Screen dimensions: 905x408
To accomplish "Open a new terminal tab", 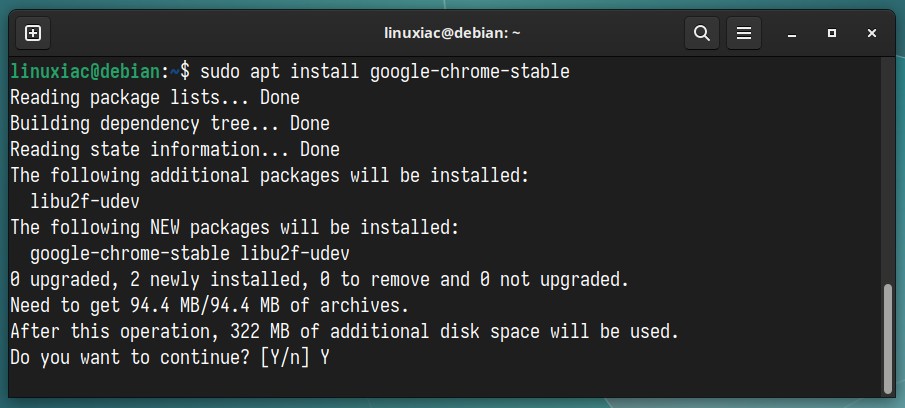I will [x=33, y=33].
